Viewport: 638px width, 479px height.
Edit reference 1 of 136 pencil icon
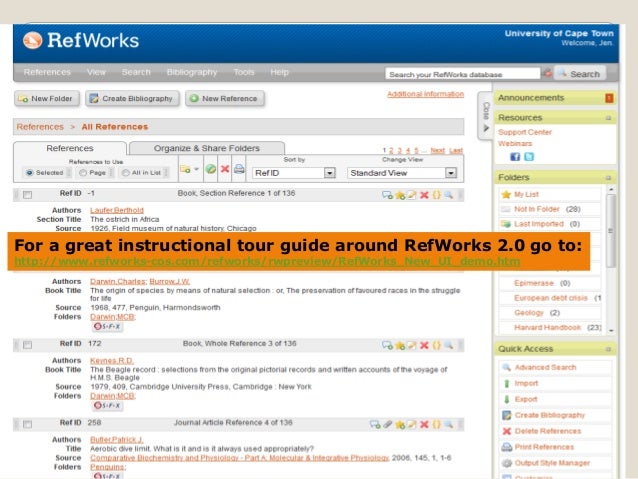(x=412, y=195)
